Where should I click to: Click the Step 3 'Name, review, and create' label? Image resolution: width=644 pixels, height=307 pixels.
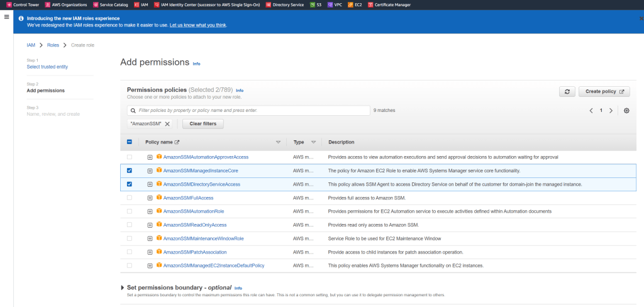click(x=53, y=114)
